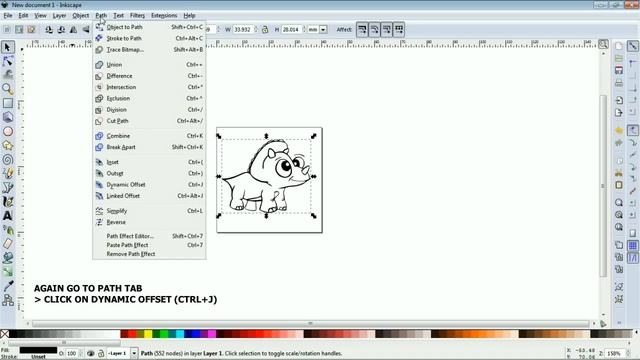Click the Flip horizontal icon in top toolbar

pyautogui.click(x=73, y=29)
